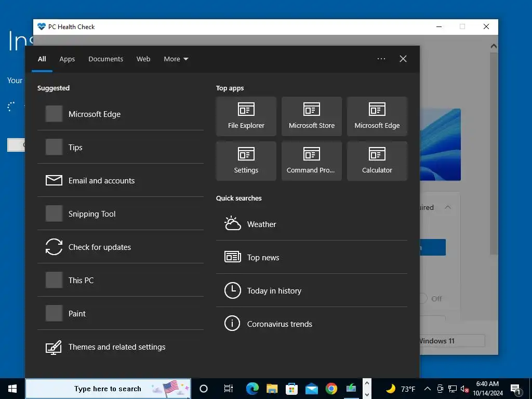
Task: Open Themes and related settings
Action: [121, 347]
